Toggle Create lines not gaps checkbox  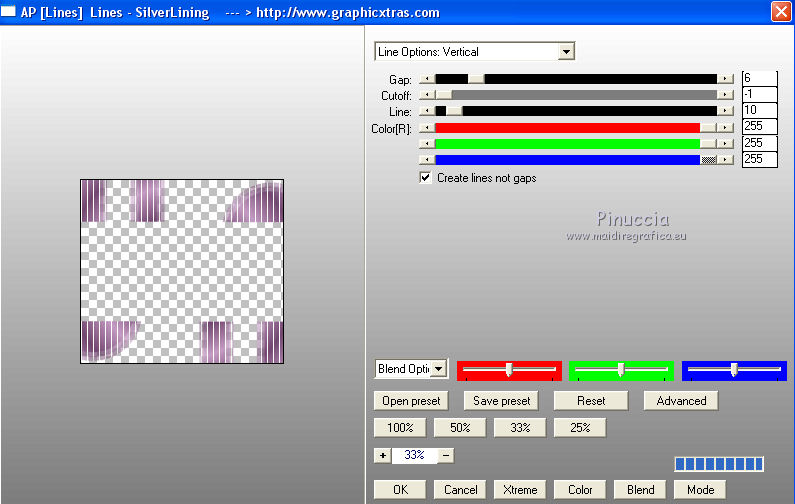(425, 177)
